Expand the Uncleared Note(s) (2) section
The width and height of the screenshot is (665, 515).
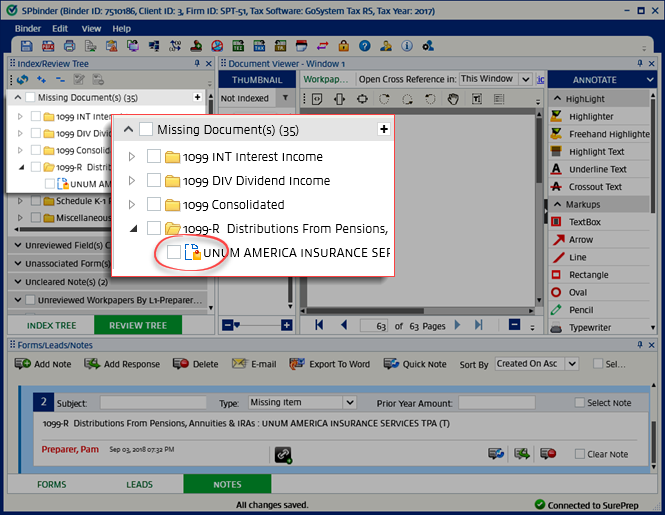(x=18, y=282)
